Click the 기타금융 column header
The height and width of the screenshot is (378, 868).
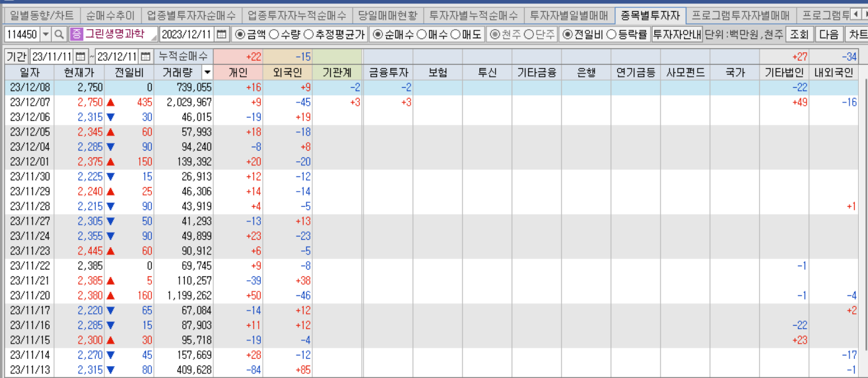537,73
